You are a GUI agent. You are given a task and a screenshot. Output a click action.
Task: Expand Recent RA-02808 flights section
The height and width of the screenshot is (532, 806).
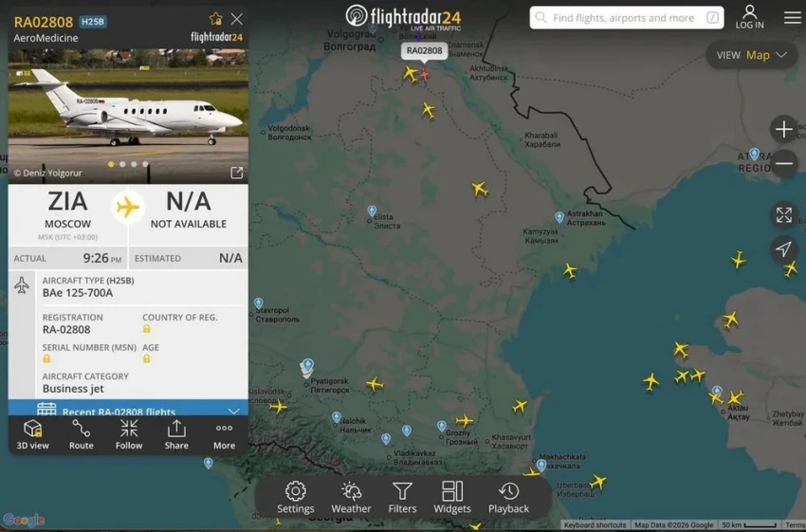[x=233, y=412]
